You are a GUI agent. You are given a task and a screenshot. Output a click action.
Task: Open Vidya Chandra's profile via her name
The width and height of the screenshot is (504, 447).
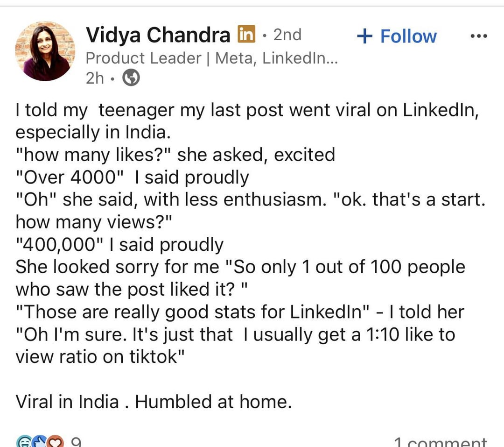click(158, 35)
